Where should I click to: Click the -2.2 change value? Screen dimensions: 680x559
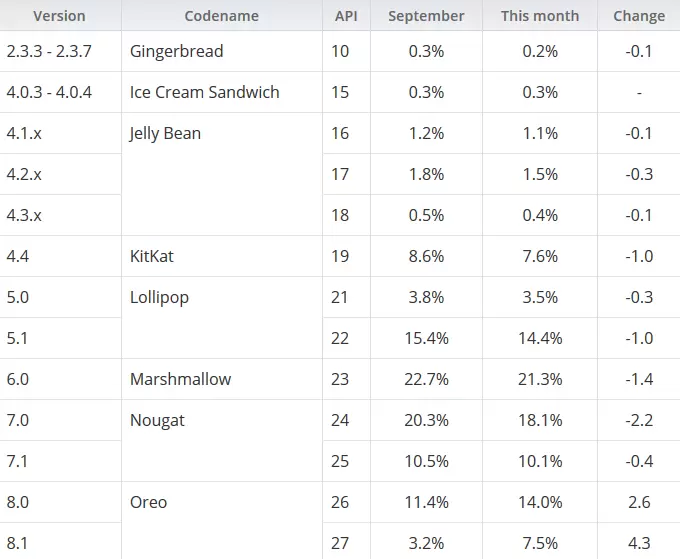click(637, 420)
